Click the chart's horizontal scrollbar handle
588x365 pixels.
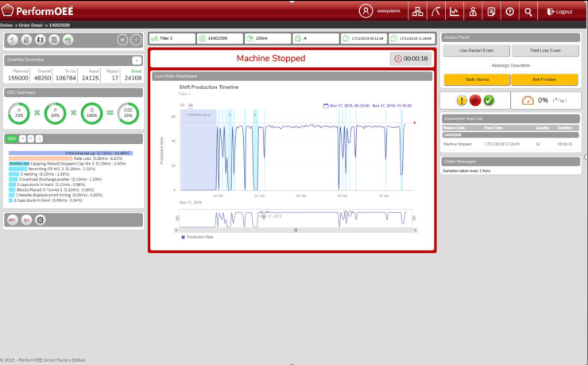click(296, 230)
